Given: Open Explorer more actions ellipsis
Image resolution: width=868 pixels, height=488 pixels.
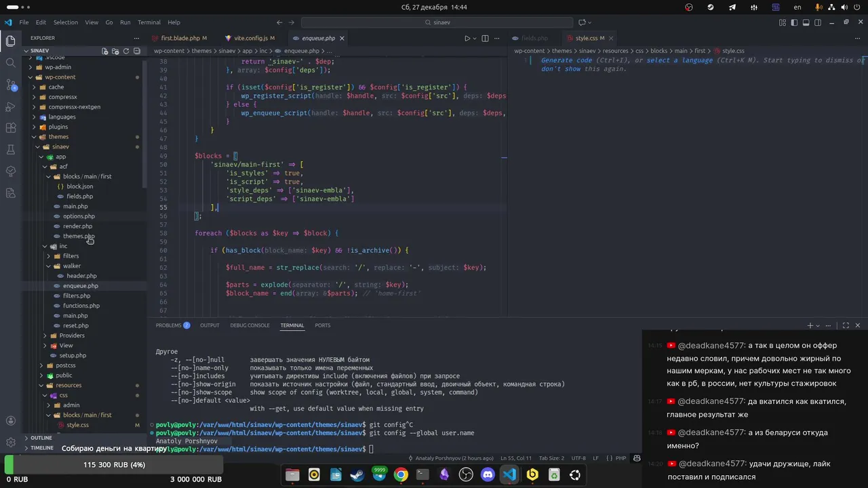Looking at the screenshot, I should click(x=136, y=38).
